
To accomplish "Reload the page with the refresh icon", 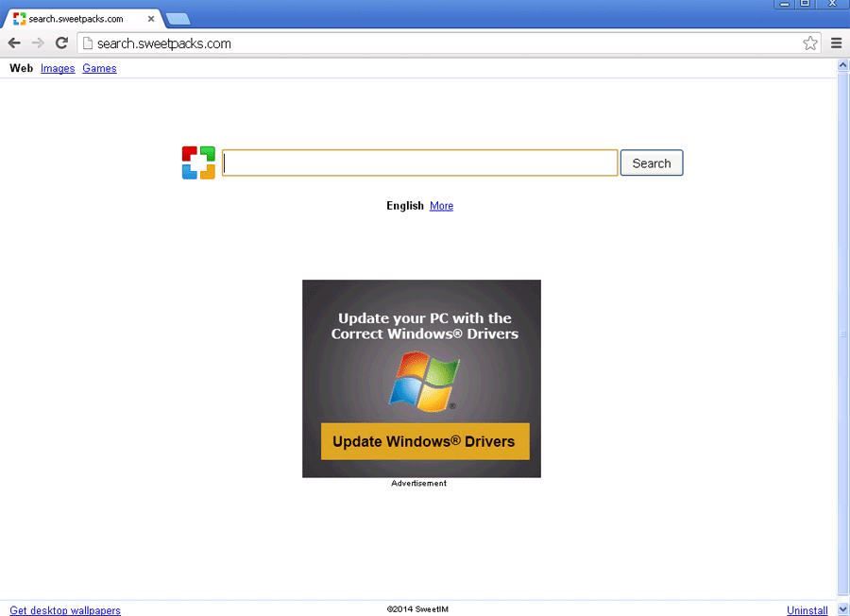I will coord(61,43).
